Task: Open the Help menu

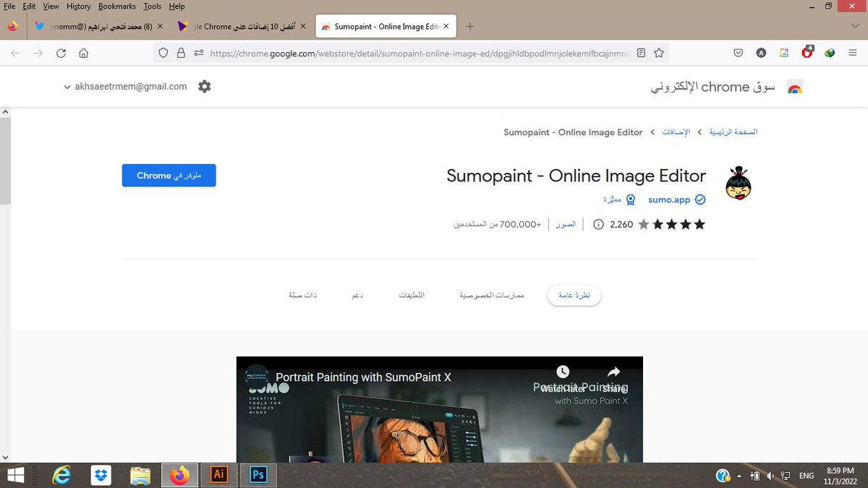Action: coord(176,6)
